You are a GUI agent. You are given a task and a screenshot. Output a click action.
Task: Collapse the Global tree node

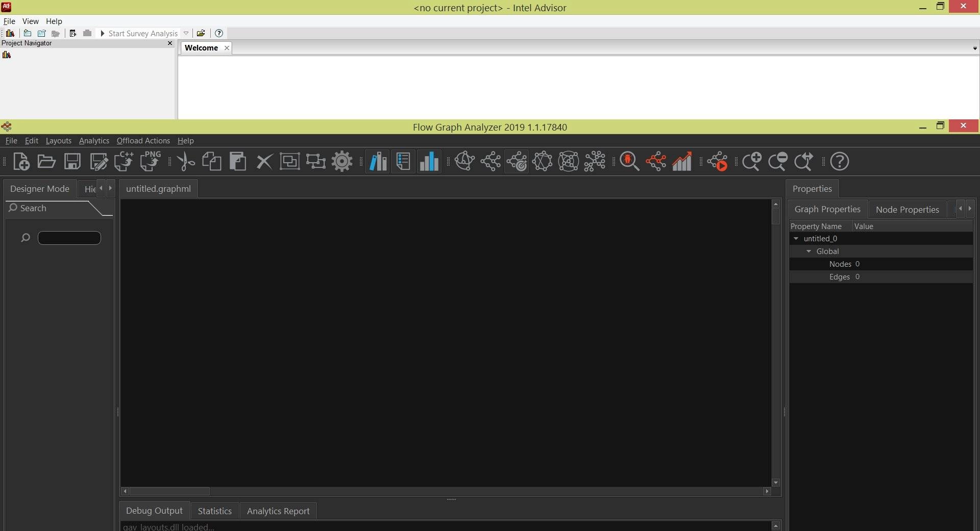(x=808, y=251)
